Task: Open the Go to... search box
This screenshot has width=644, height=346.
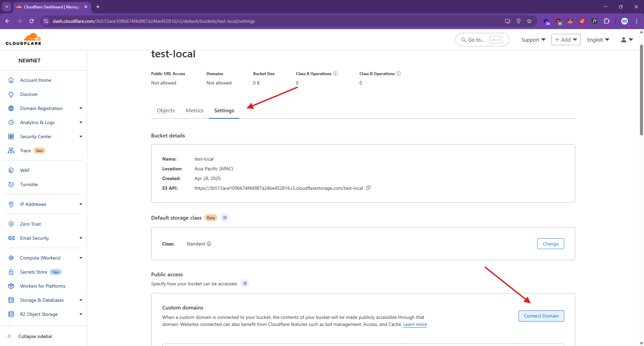Action: 482,40
